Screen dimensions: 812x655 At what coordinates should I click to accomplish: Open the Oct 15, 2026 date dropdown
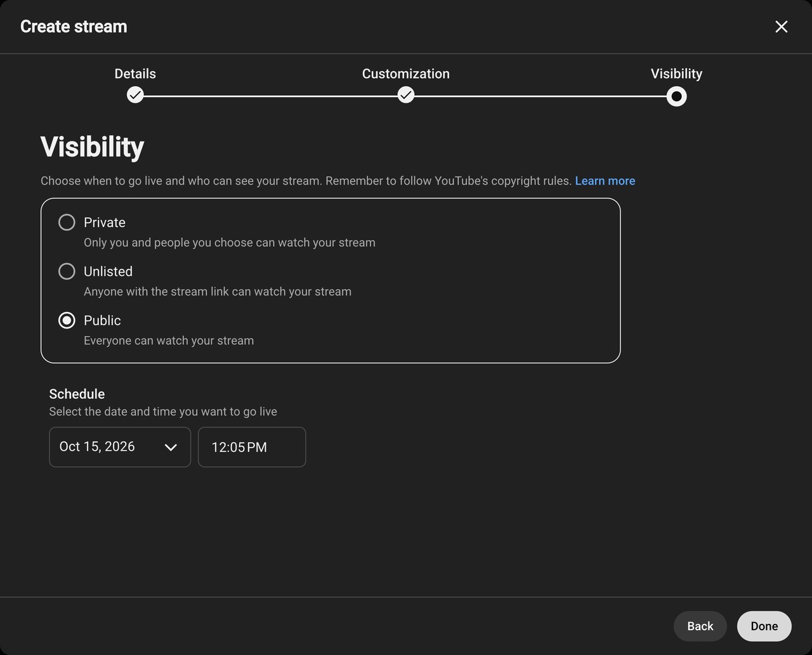pos(120,447)
